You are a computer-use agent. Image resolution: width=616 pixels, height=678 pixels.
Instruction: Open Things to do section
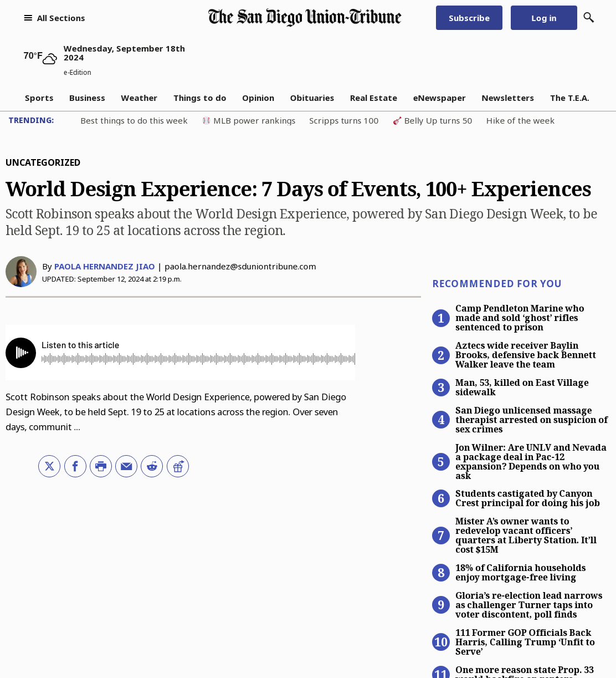200,98
